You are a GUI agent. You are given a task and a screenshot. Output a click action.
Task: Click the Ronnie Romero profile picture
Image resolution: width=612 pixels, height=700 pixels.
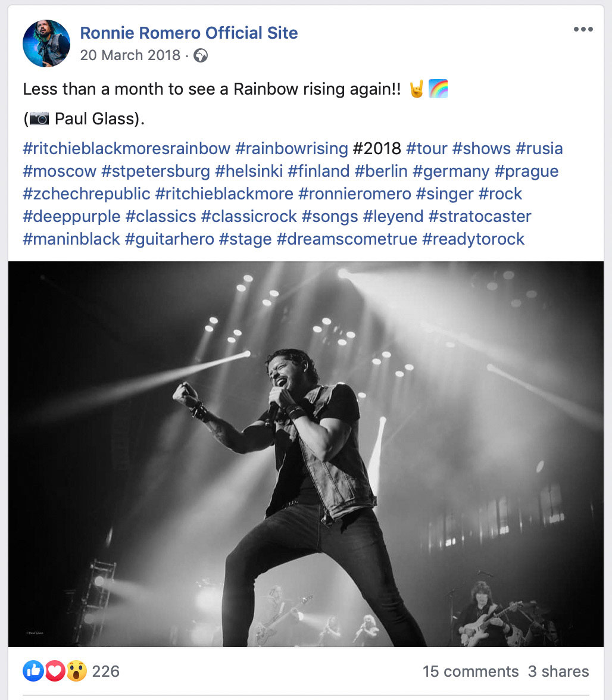(46, 43)
